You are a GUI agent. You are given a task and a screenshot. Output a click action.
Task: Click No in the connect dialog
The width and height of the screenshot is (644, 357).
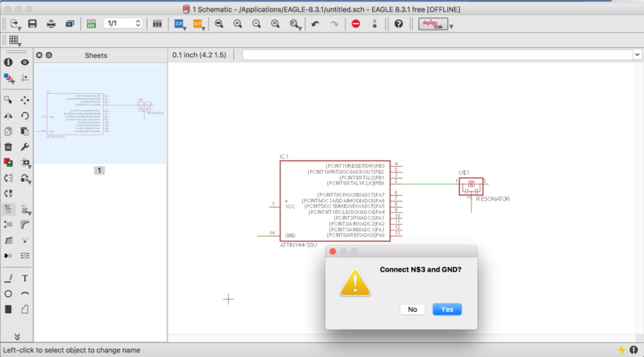pos(412,309)
